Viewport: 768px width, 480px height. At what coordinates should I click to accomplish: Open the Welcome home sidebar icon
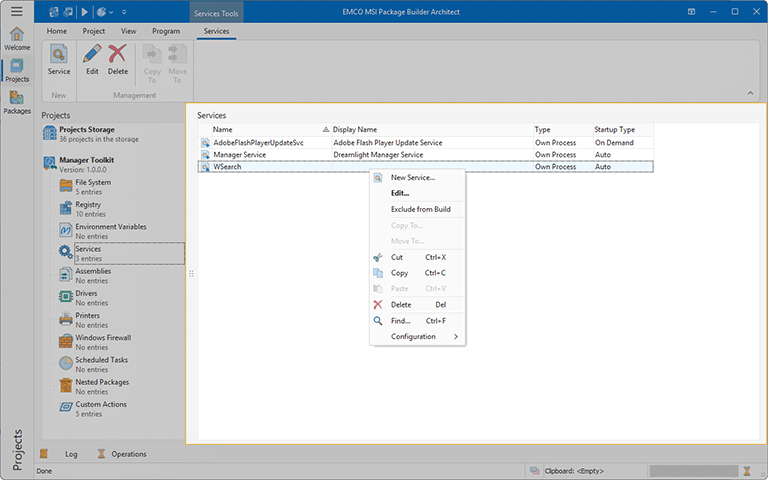(17, 38)
